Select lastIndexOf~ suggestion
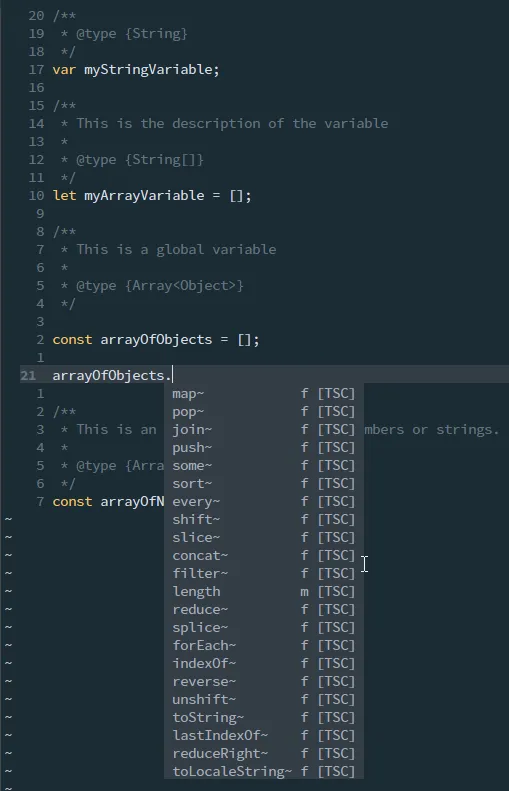This screenshot has height=791, width=509. (263, 736)
